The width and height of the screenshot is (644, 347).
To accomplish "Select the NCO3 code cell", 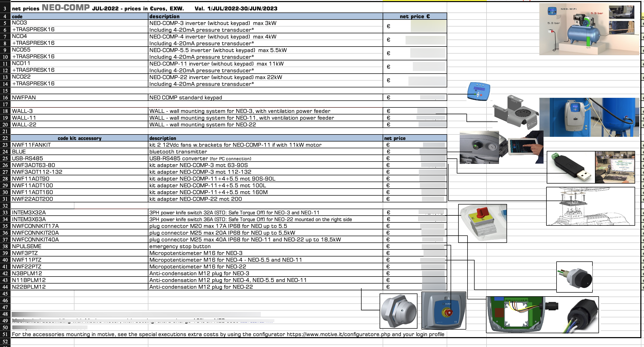I will pos(79,23).
